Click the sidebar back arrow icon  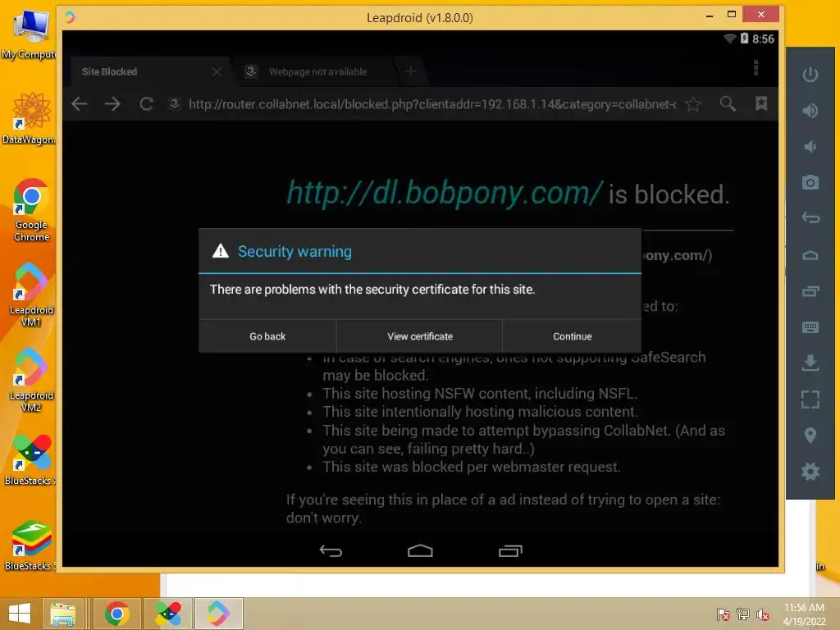pos(810,218)
